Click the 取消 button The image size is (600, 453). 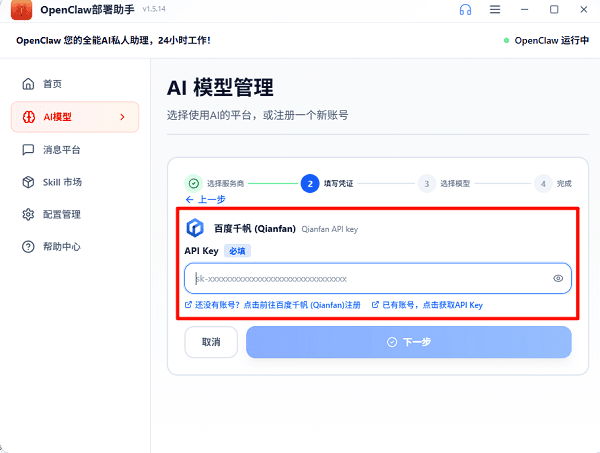211,342
